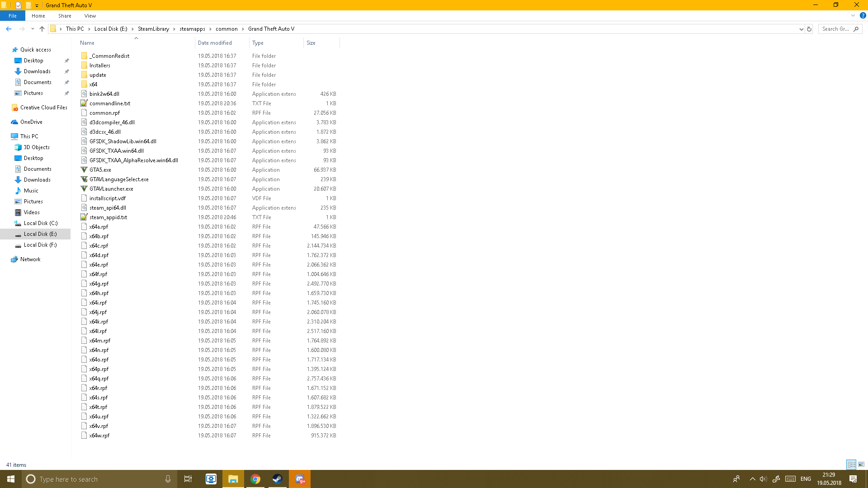
Task: Expand the chevron after common in path
Action: click(x=243, y=29)
